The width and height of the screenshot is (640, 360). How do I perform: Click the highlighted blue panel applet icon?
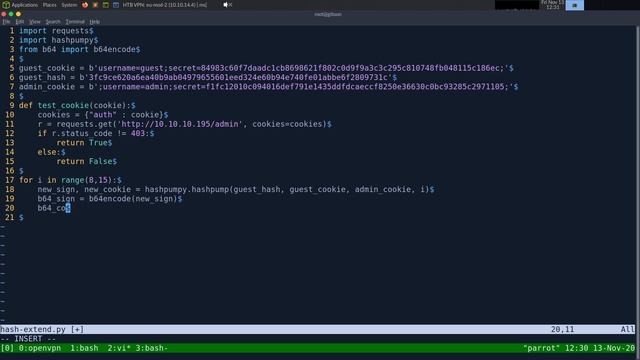point(574,5)
